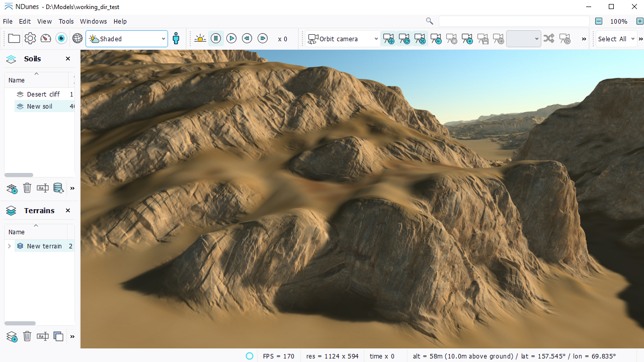Toggle the pause simulation button
The image size is (644, 362).
click(x=216, y=39)
